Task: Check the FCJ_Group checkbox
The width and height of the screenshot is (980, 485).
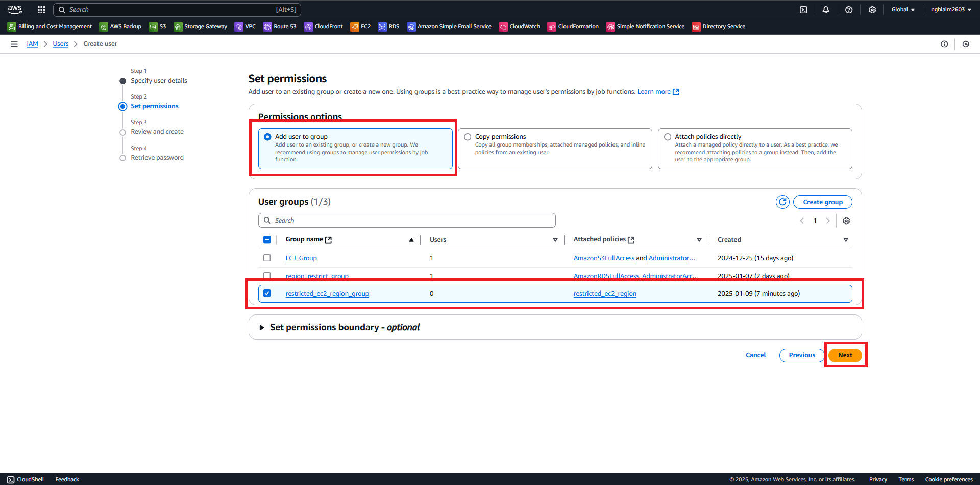Action: (x=267, y=258)
